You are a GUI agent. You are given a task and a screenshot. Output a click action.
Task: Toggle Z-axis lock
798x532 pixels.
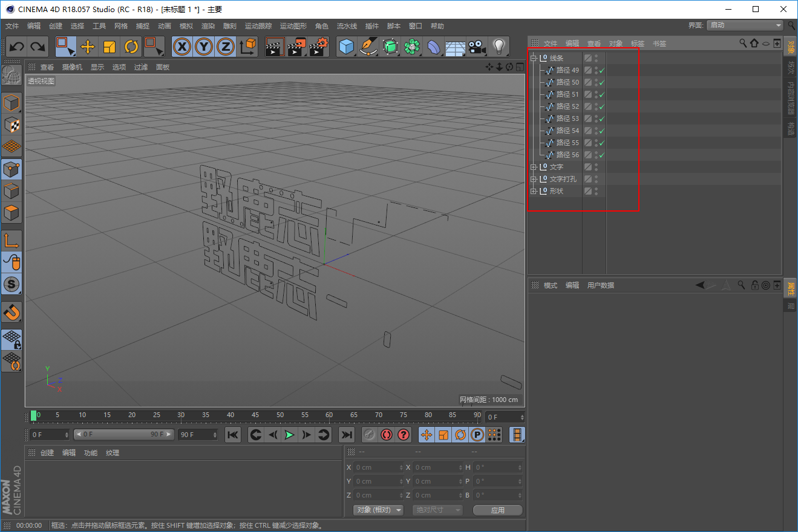226,47
